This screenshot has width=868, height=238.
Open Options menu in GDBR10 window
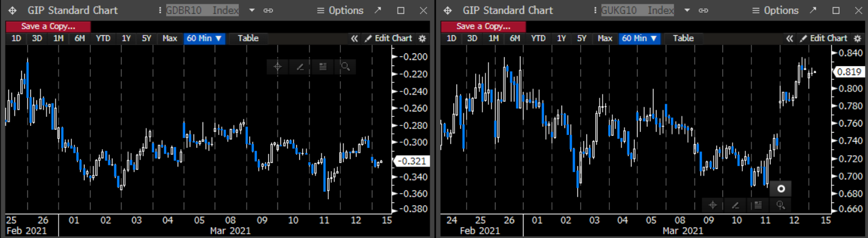pos(340,10)
